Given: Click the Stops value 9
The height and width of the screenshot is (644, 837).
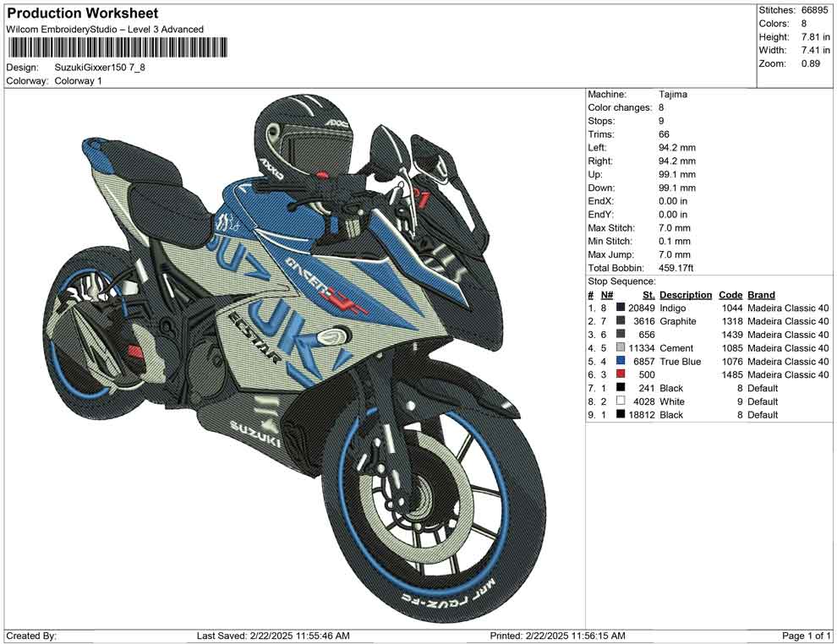Looking at the screenshot, I should point(661,121).
